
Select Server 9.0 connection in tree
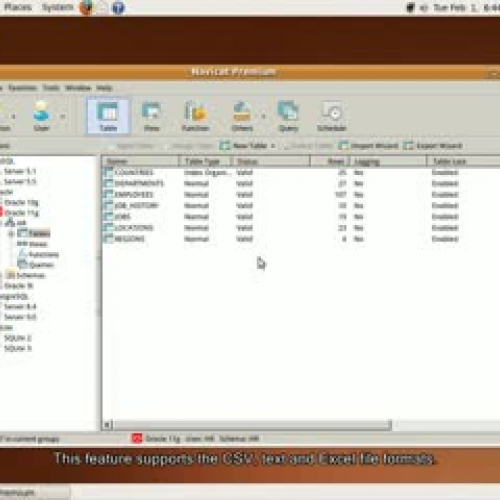20,317
